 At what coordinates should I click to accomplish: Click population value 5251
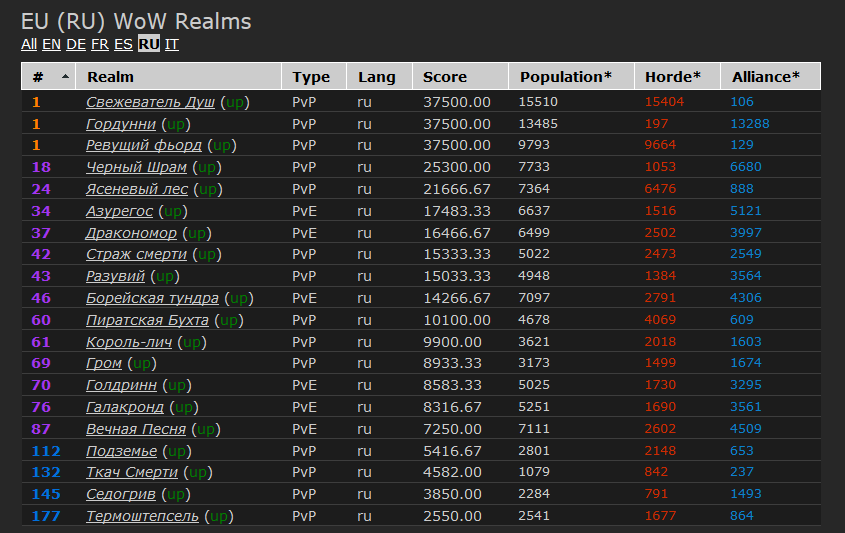point(534,407)
